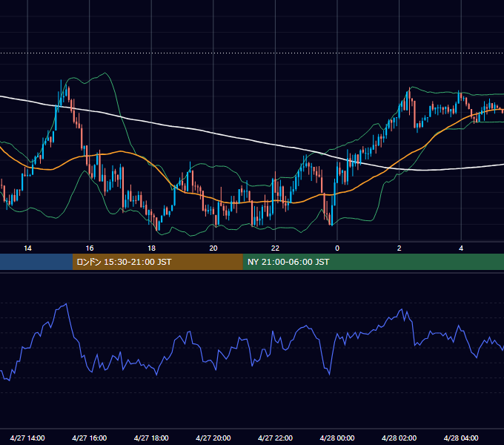Click the 4/27 20:00 date label
504x445 pixels.
(213, 438)
